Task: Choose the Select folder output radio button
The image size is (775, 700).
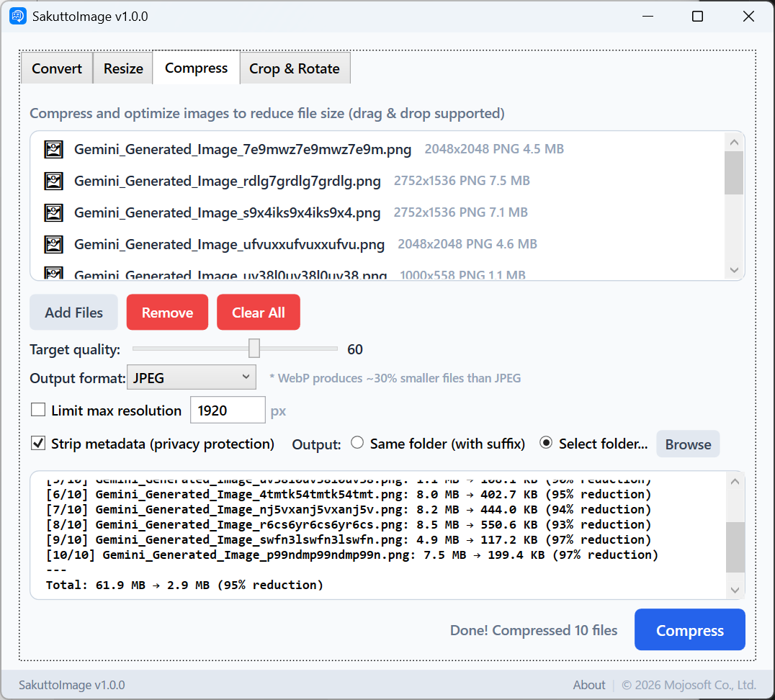Action: (x=546, y=444)
